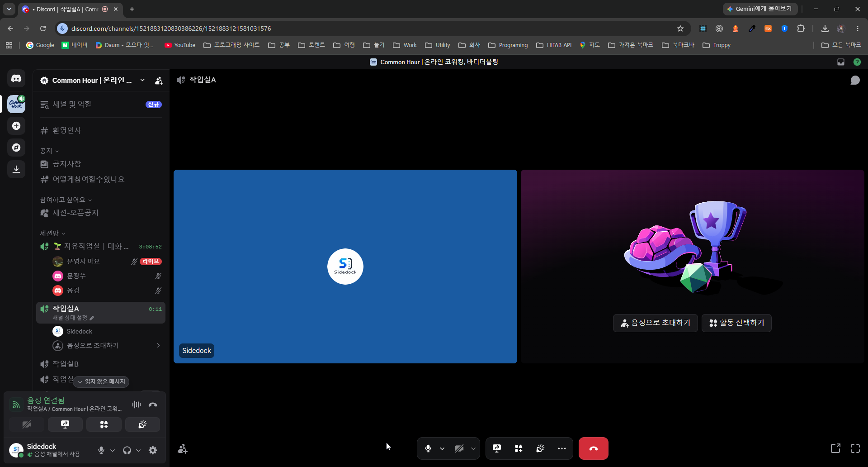Viewport: 868px width, 467px height.
Task: Select the Common Hour server icon
Action: [x=16, y=104]
